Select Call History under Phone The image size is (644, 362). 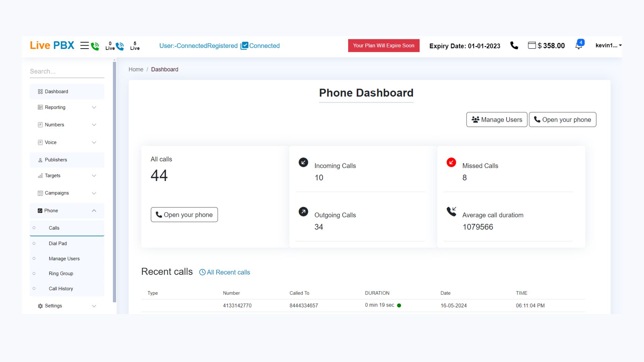coord(67,289)
